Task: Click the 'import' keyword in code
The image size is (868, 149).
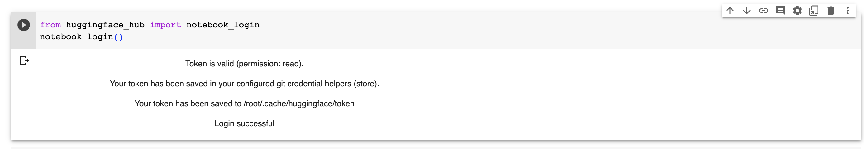Action: (165, 25)
